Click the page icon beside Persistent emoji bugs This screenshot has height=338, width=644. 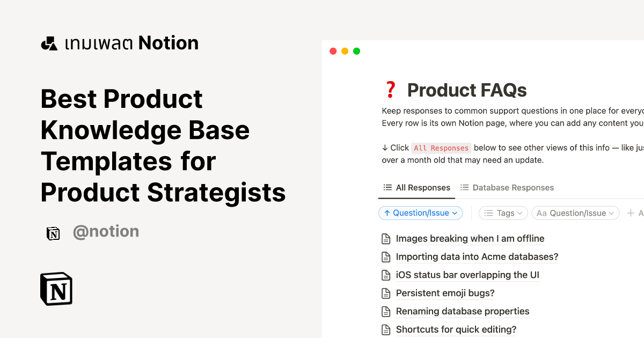(x=386, y=293)
